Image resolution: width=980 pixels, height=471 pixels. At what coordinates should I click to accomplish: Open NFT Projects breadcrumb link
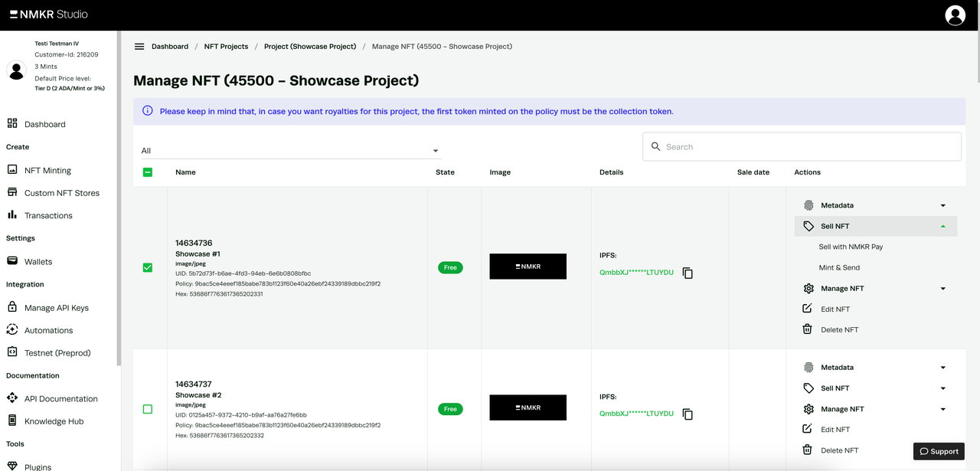click(x=226, y=47)
